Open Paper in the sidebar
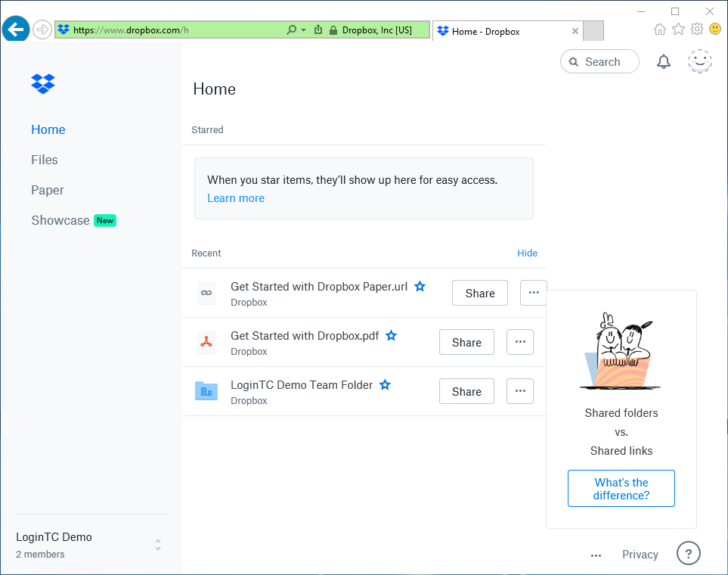This screenshot has width=728, height=575. [48, 190]
